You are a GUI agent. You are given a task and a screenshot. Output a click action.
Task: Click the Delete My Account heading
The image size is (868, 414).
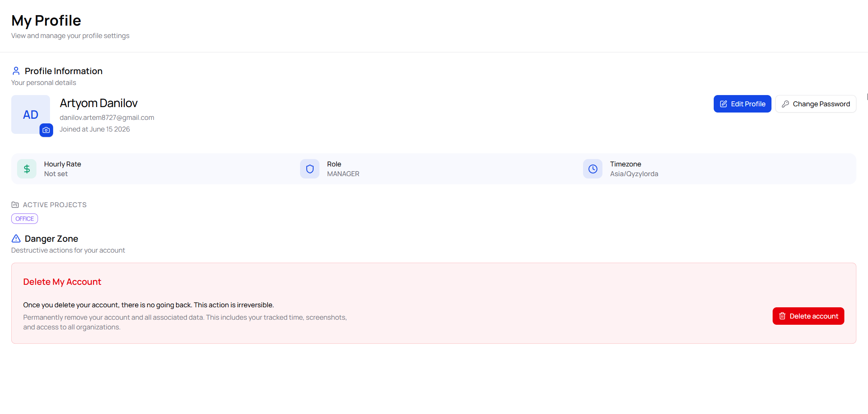(x=62, y=282)
